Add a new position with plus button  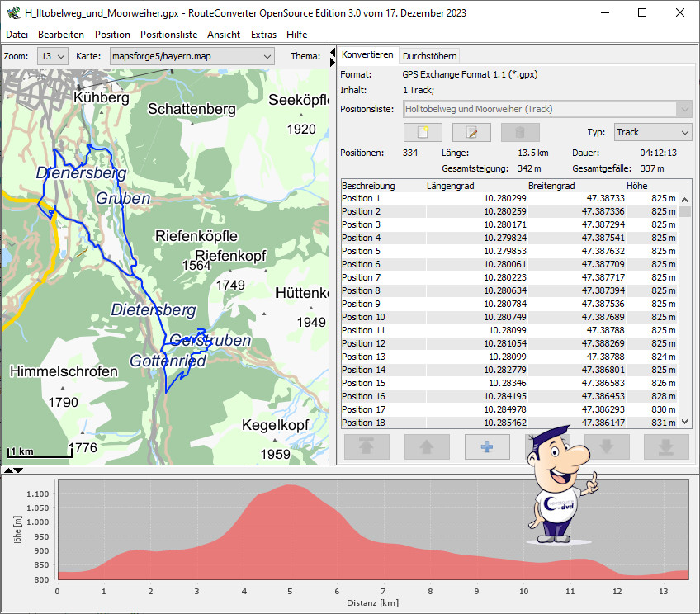486,446
